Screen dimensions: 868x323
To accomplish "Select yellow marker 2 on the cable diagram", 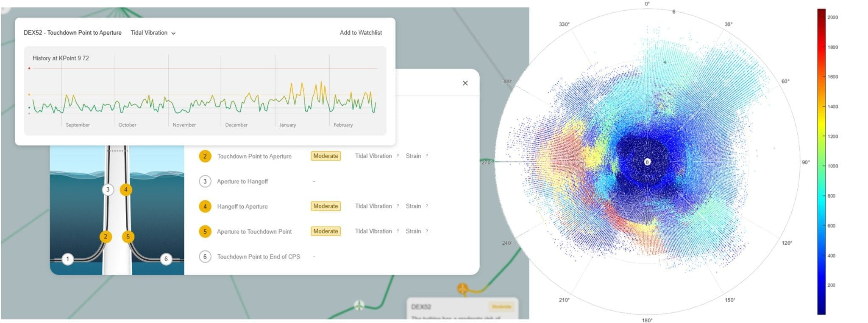I will [x=106, y=236].
